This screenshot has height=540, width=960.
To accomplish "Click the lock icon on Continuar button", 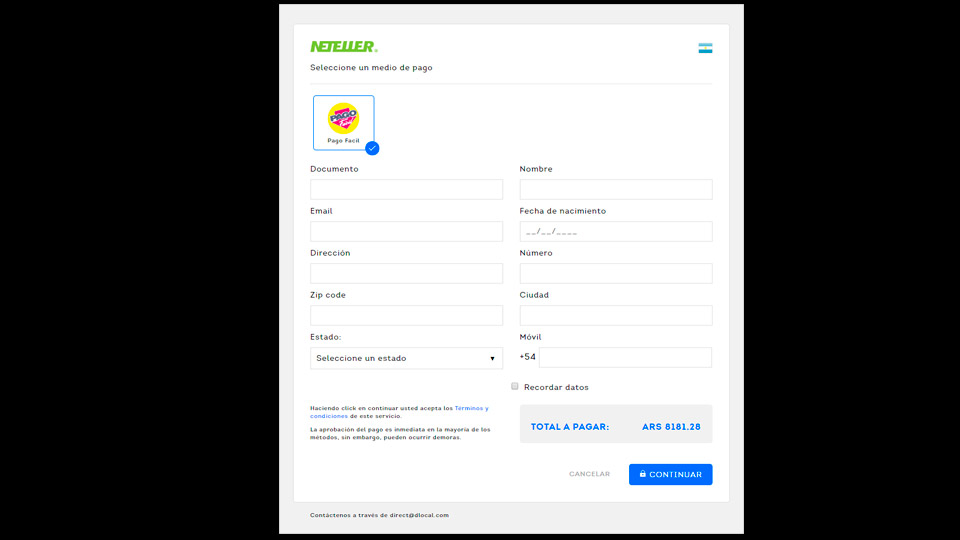I will [x=643, y=474].
